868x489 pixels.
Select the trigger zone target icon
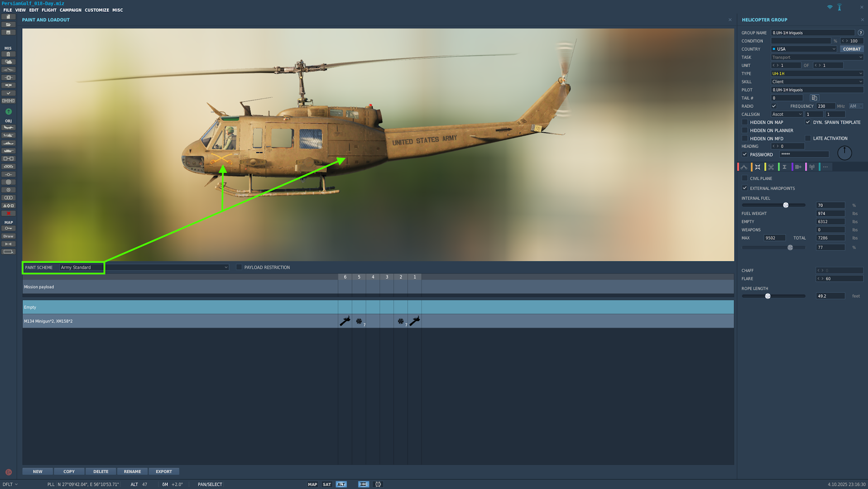tap(8, 182)
